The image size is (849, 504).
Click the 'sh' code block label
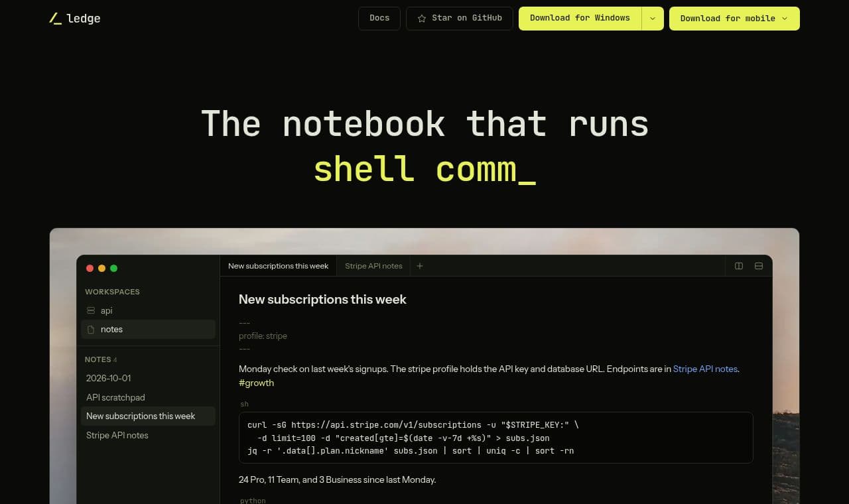244,404
